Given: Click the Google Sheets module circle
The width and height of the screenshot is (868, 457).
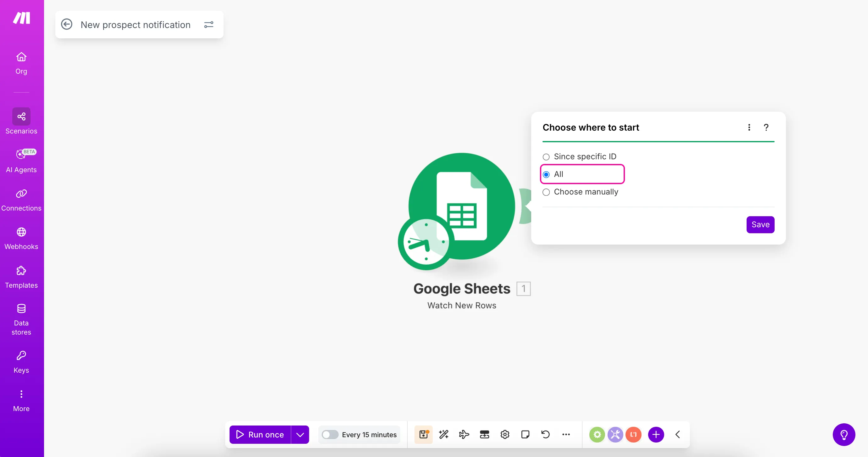Looking at the screenshot, I should [x=462, y=206].
